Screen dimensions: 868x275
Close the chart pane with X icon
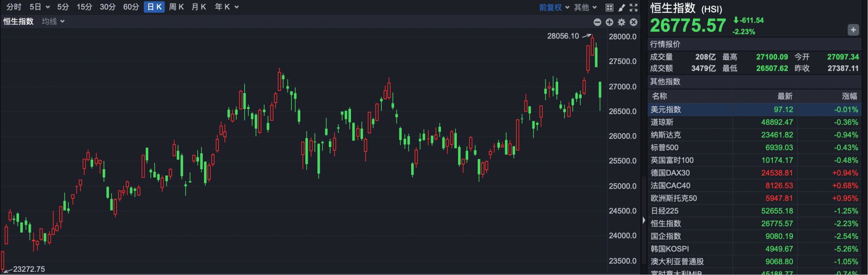(x=634, y=22)
